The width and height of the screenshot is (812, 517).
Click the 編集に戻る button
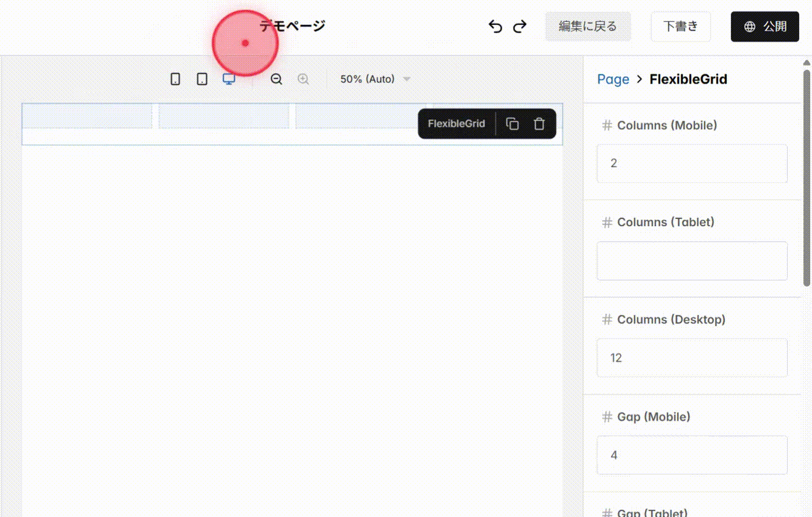pos(588,26)
